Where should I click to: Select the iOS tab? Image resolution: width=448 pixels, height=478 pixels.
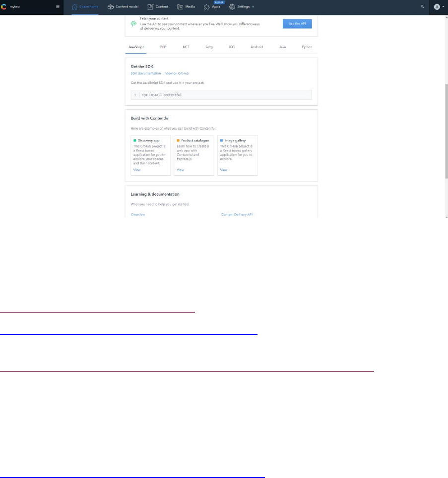click(232, 47)
